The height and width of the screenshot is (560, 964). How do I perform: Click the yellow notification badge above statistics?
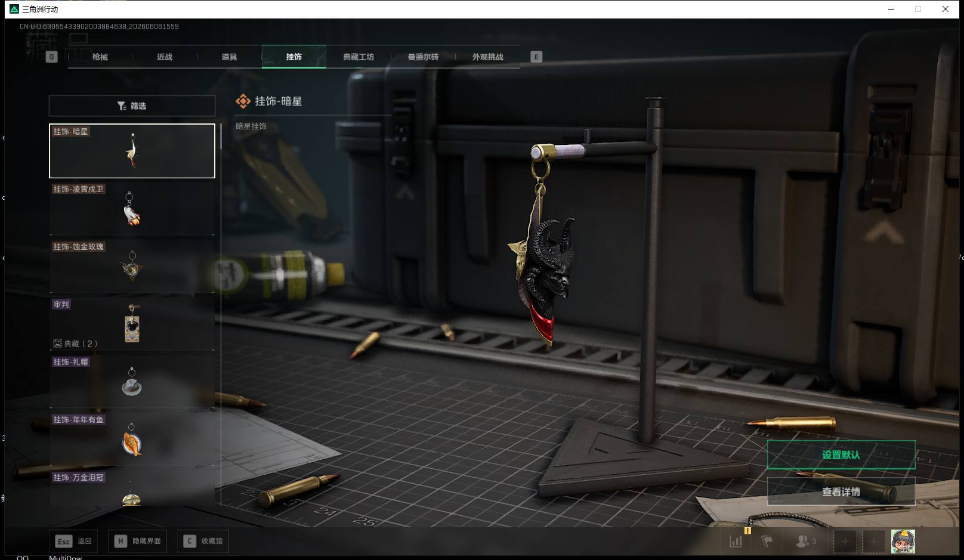(747, 530)
